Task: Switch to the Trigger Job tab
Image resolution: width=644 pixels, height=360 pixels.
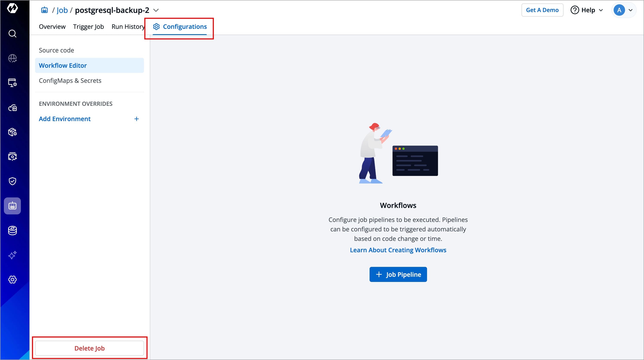Action: click(88, 26)
